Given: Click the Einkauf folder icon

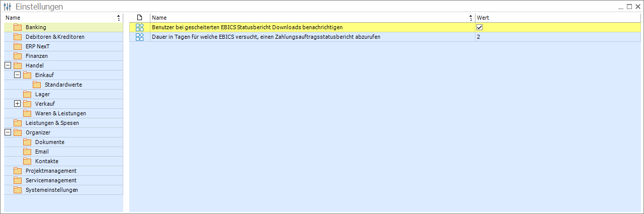Looking at the screenshot, I should [27, 75].
